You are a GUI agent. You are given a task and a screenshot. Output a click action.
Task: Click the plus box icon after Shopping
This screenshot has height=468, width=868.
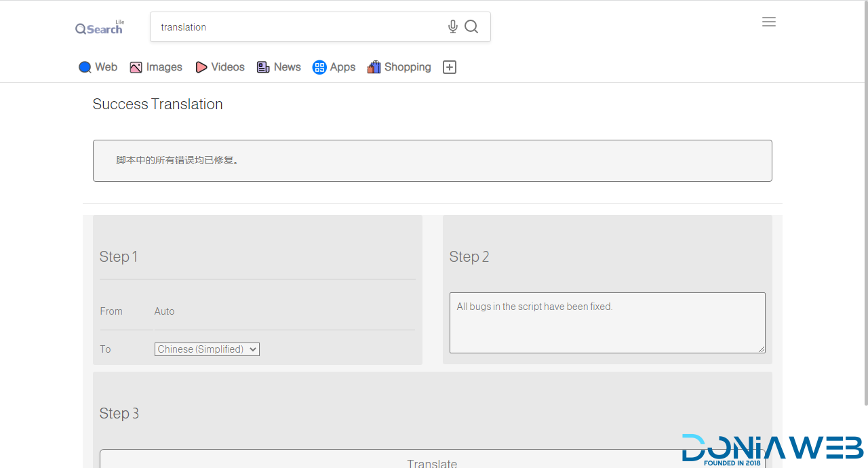(x=450, y=67)
